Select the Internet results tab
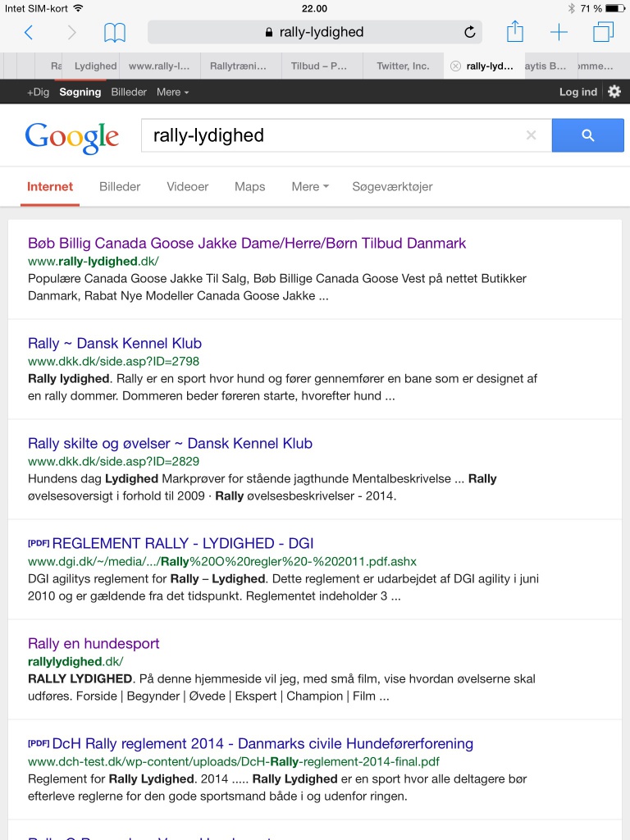The width and height of the screenshot is (630, 840). click(x=50, y=186)
